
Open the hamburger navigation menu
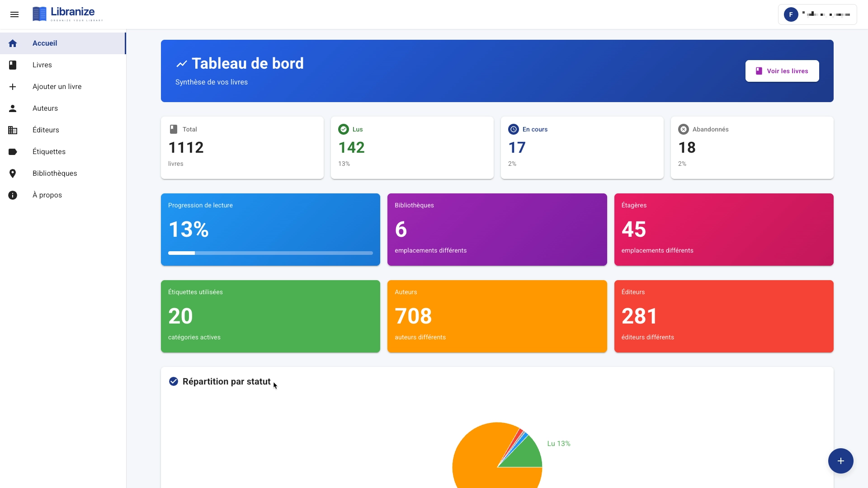[15, 14]
